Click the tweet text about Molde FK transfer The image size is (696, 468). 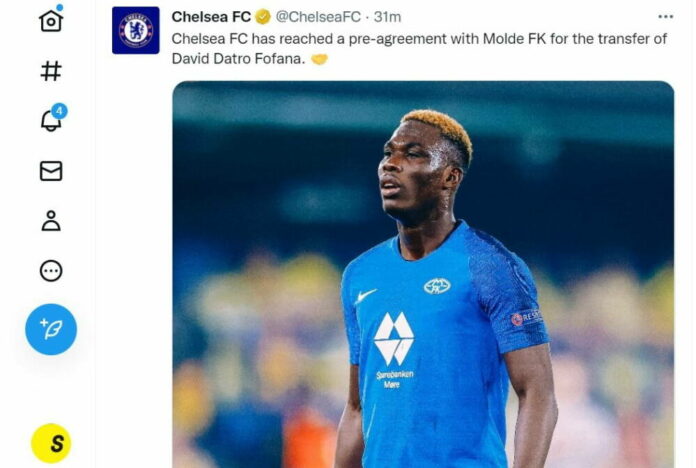[x=419, y=48]
